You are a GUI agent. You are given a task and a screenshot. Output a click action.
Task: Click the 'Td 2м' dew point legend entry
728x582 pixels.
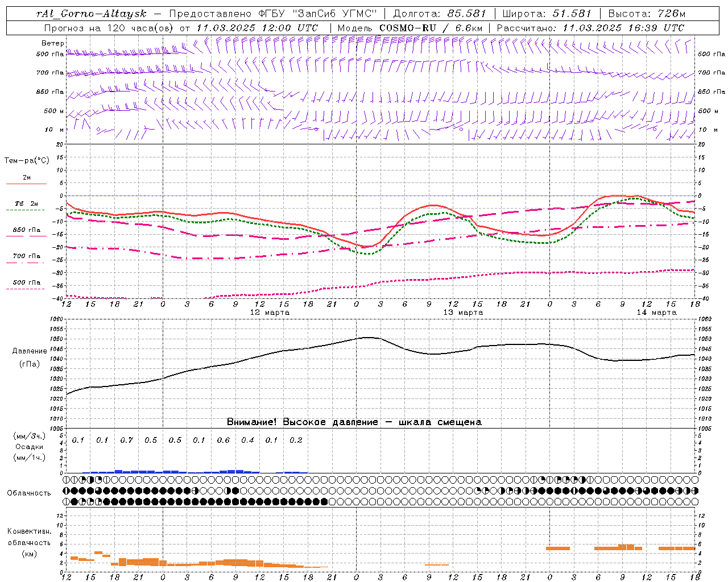pos(26,203)
